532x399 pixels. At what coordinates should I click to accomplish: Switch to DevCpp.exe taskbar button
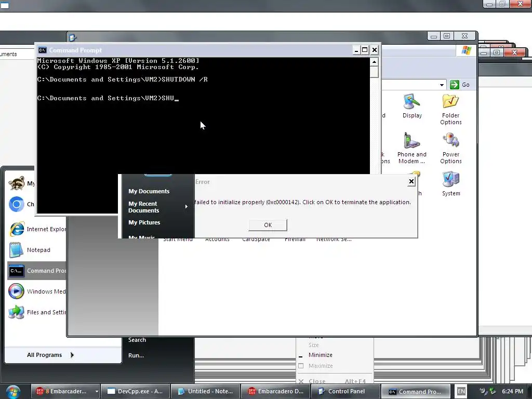135,391
